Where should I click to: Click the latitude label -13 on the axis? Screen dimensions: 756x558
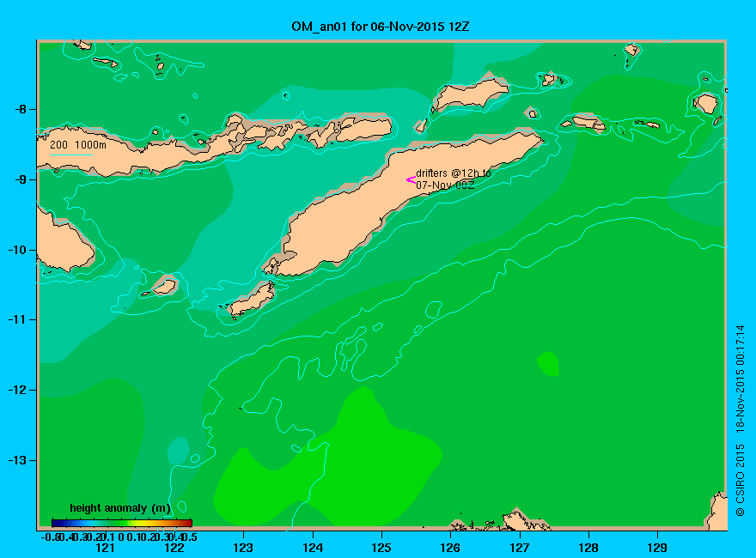17,460
